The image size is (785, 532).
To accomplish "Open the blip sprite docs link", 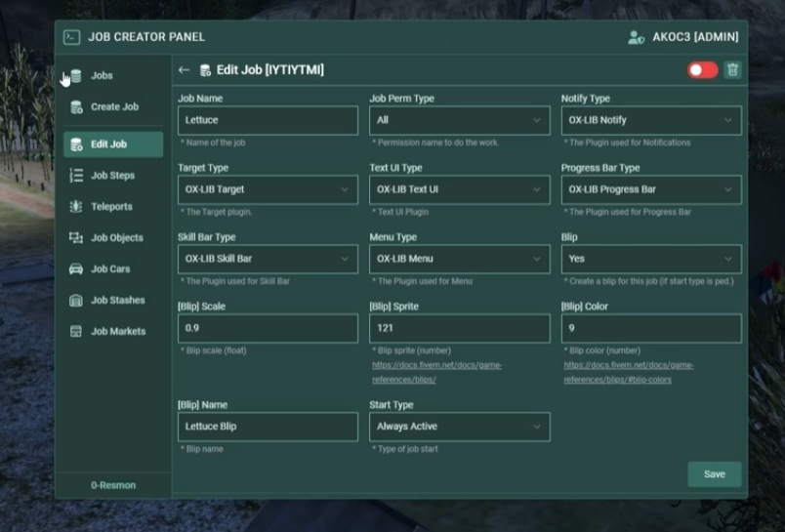I will pos(436,372).
